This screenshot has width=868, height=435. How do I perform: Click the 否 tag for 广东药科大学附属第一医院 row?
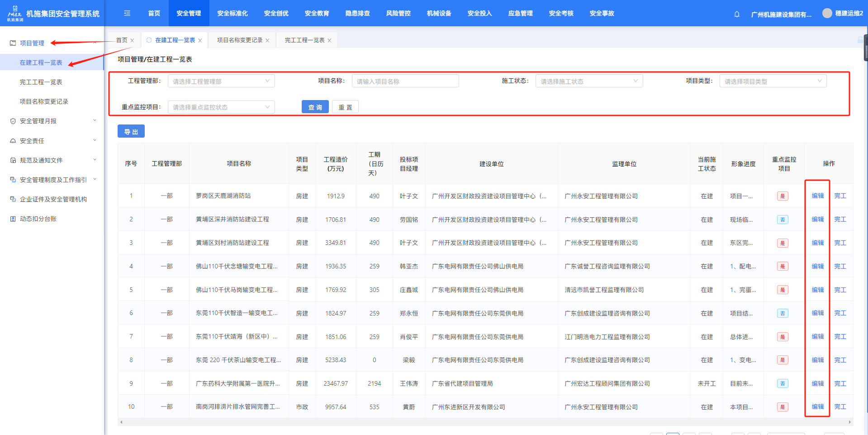(x=783, y=383)
